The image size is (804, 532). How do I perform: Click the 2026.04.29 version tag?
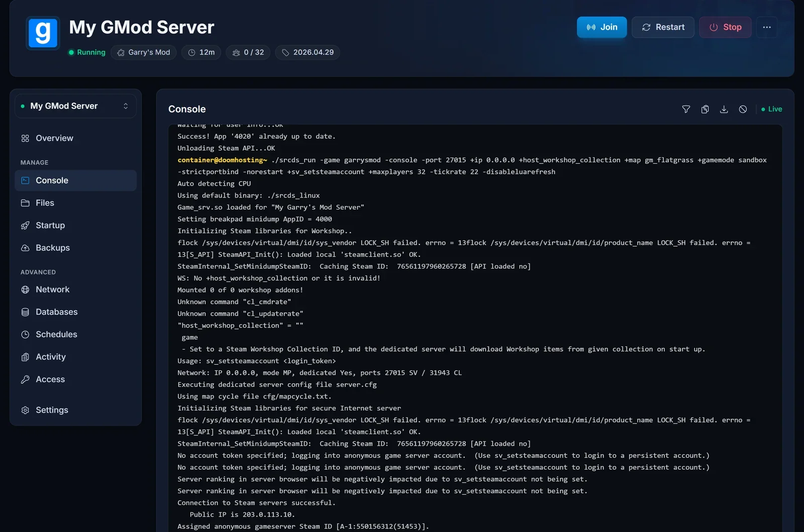point(308,52)
